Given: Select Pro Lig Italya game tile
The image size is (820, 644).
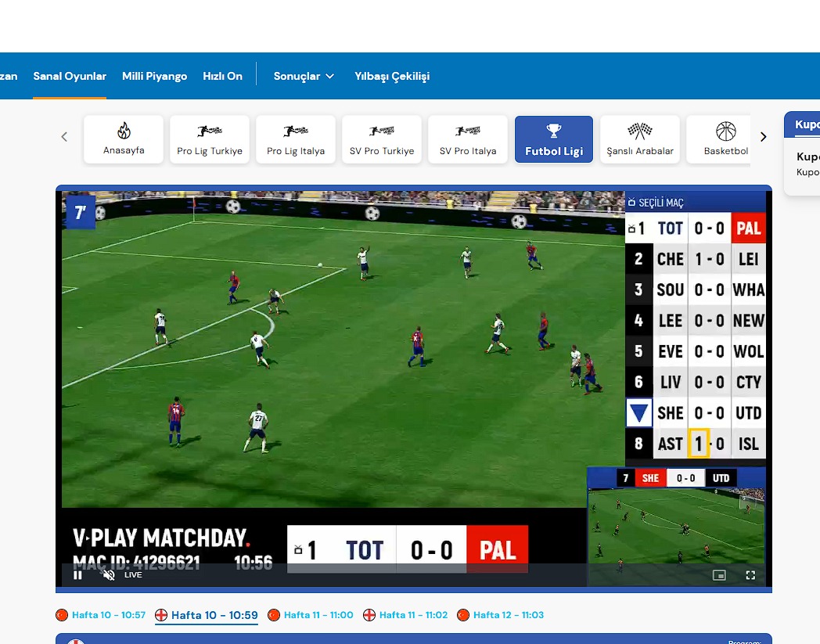Looking at the screenshot, I should 296,139.
